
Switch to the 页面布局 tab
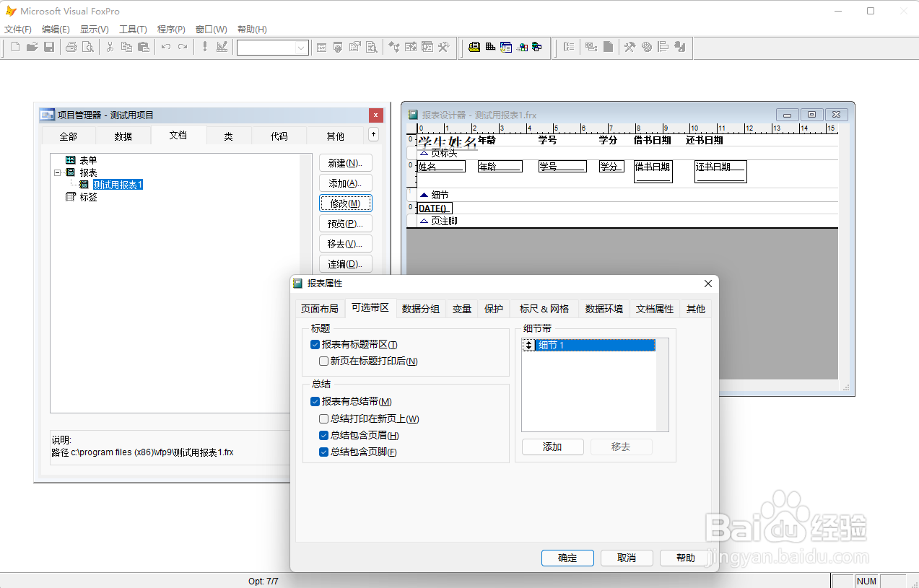tap(319, 309)
